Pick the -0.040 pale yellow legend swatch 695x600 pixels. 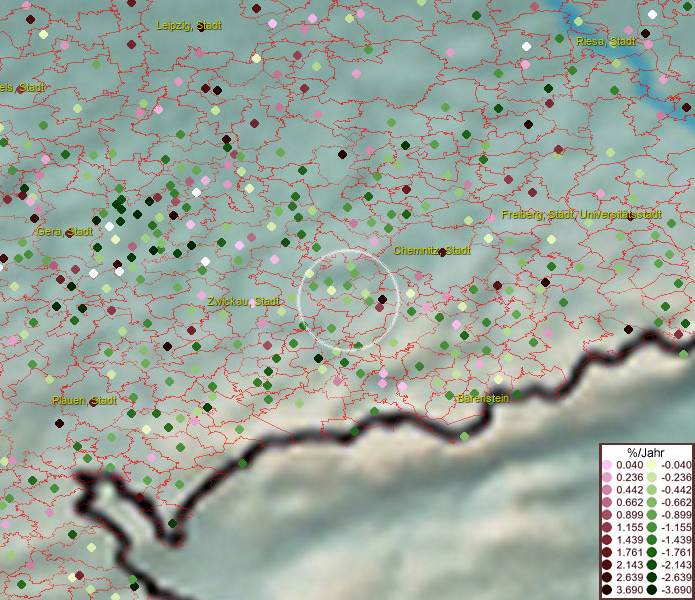tap(652, 465)
